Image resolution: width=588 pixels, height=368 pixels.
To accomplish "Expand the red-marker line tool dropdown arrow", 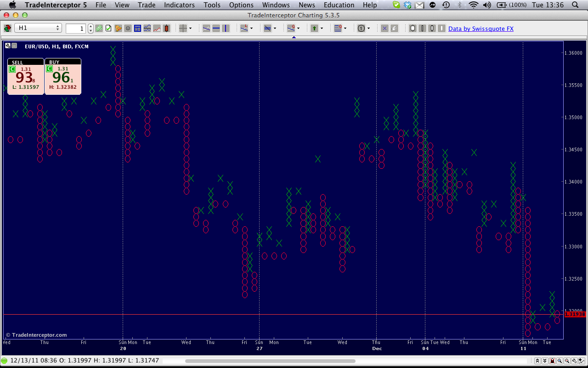I will 298,29.
